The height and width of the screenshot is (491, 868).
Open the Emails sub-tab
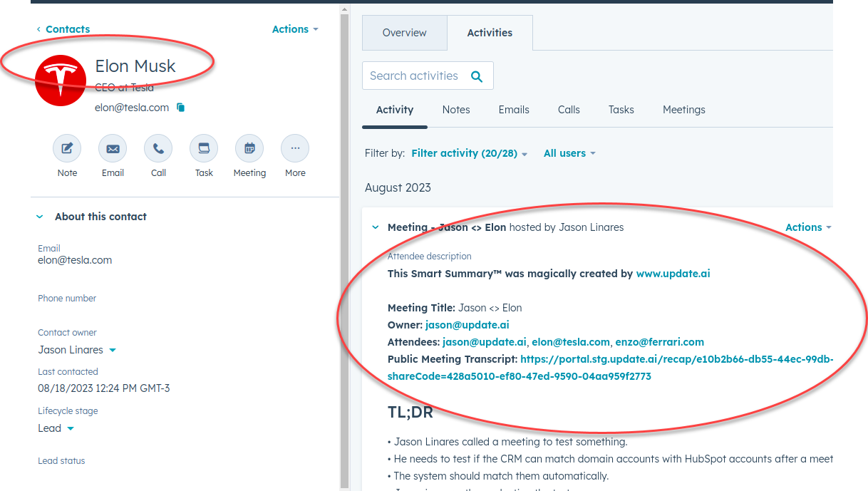(x=514, y=110)
